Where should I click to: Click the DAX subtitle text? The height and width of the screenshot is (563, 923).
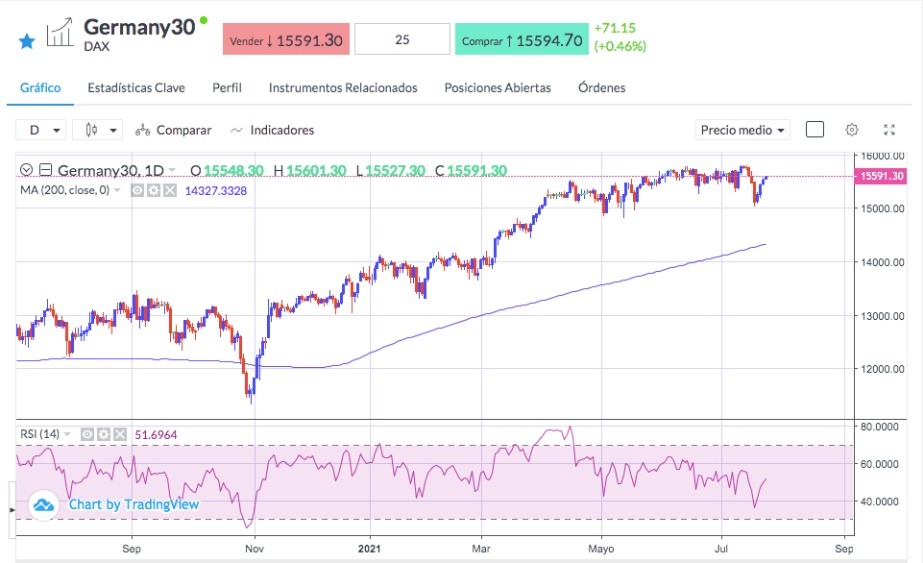pyautogui.click(x=97, y=47)
